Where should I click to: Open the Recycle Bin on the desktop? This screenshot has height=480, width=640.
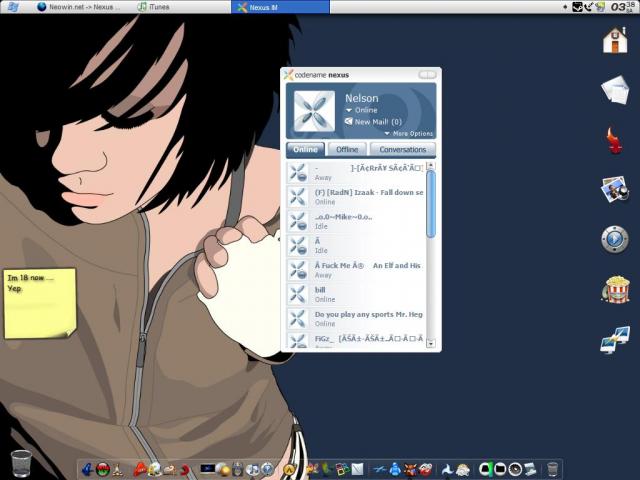click(21, 463)
